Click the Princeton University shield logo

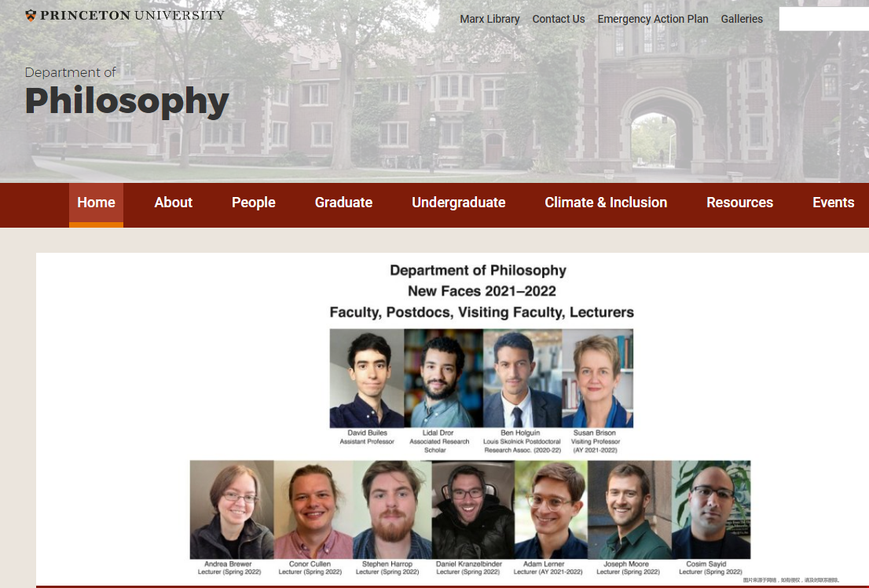31,16
